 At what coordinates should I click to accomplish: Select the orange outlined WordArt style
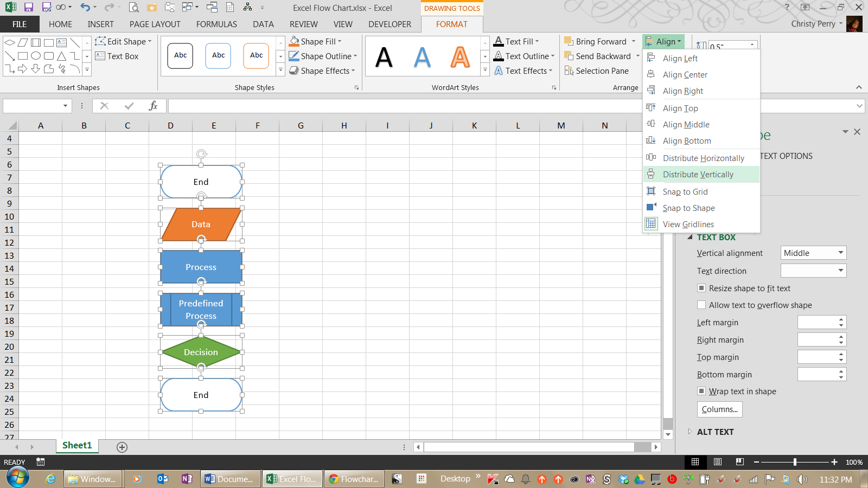tap(460, 57)
